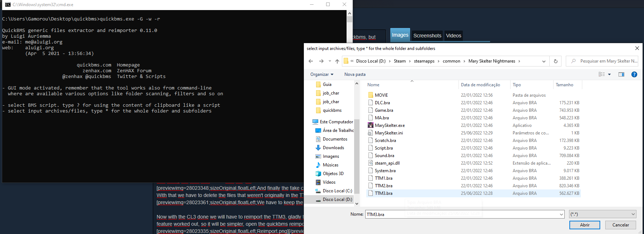Change the file view layout icon
Screen dimensions: 644x234
coord(602,74)
